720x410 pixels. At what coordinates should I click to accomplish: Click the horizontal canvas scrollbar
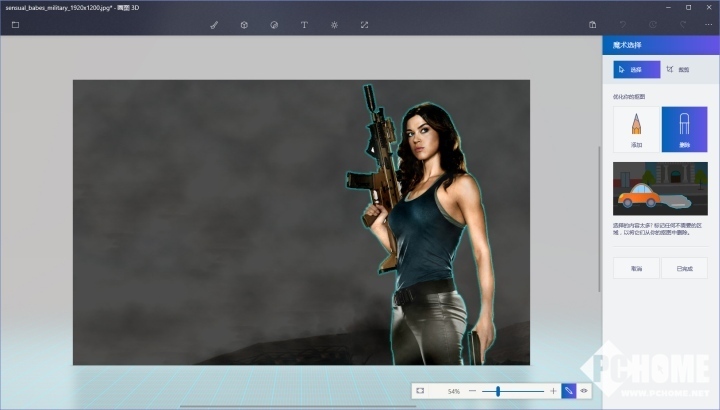[x=298, y=406]
